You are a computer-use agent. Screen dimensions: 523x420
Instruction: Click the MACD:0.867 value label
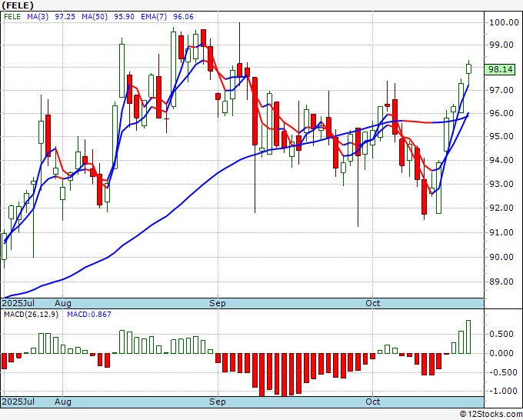pyautogui.click(x=89, y=315)
